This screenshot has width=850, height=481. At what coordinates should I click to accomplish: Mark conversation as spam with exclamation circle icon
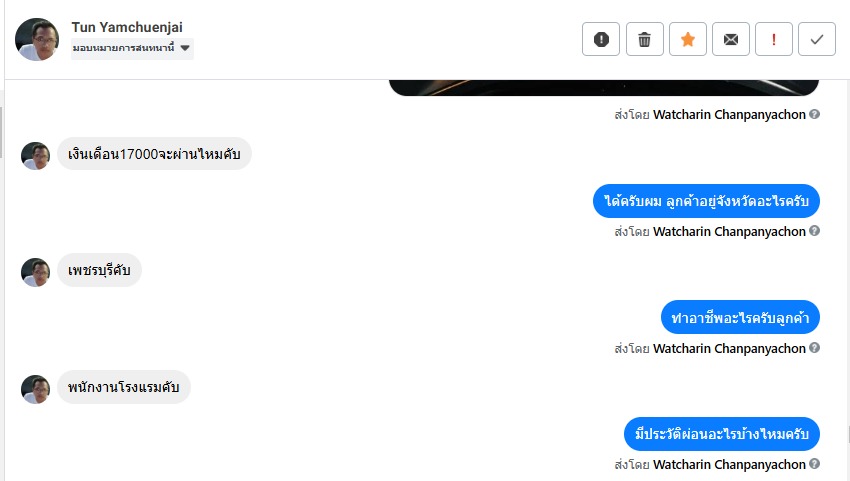point(601,39)
